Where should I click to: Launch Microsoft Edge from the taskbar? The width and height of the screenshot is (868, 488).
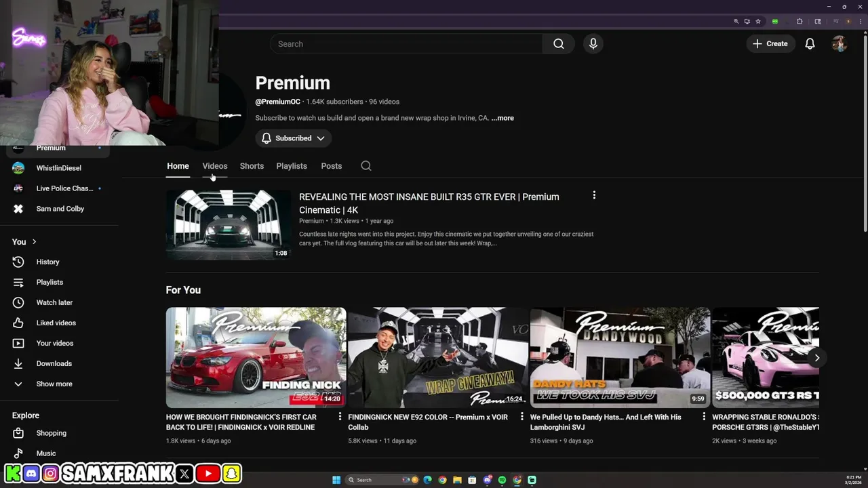427,480
